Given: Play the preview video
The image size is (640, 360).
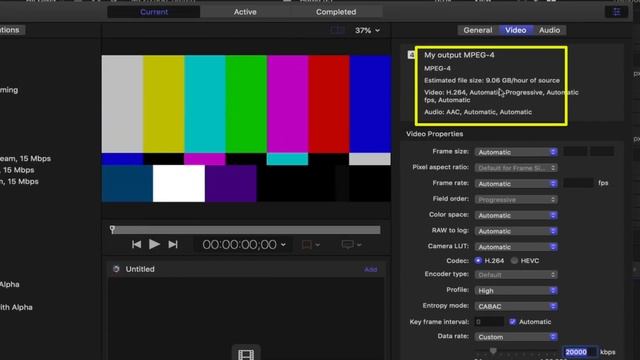Looking at the screenshot, I should pyautogui.click(x=154, y=244).
